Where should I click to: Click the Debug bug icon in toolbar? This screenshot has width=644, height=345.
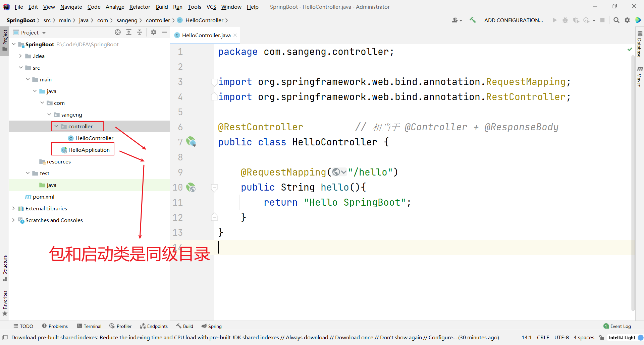(x=565, y=20)
